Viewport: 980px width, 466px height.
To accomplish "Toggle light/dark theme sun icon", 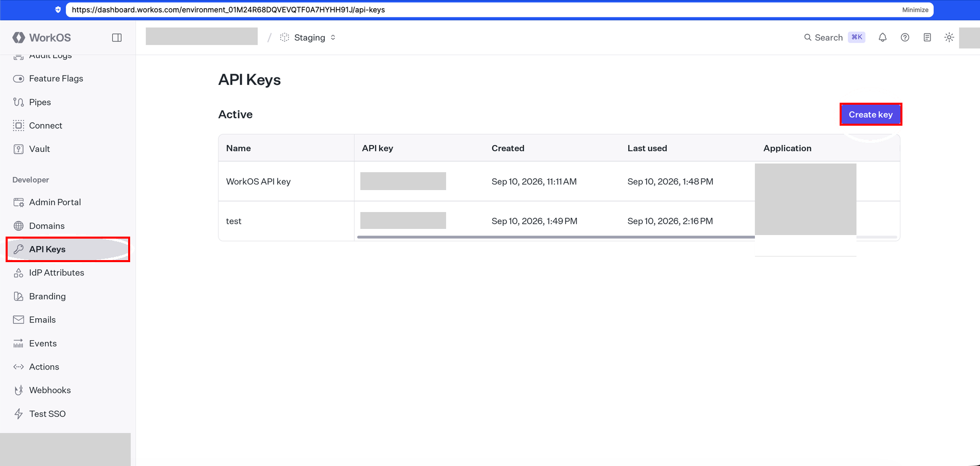I will [949, 37].
